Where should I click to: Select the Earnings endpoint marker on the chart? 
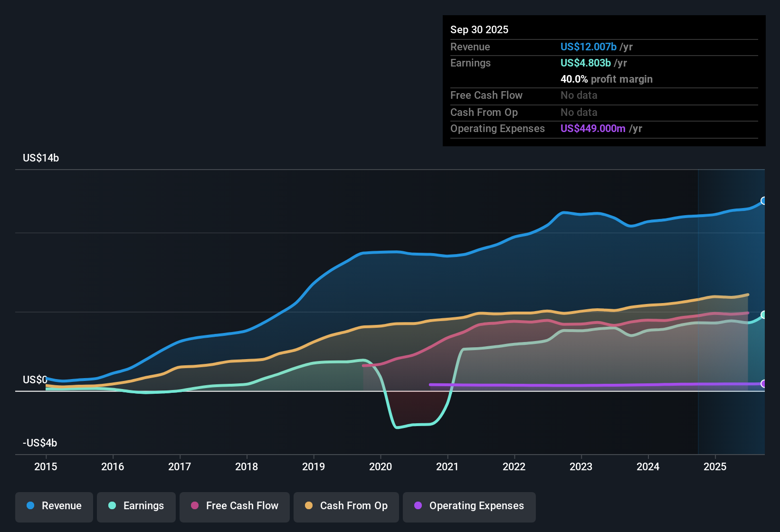[763, 314]
